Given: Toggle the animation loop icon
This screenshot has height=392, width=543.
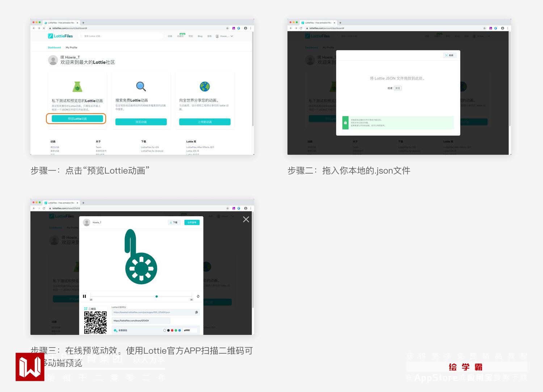Looking at the screenshot, I should click(x=198, y=296).
